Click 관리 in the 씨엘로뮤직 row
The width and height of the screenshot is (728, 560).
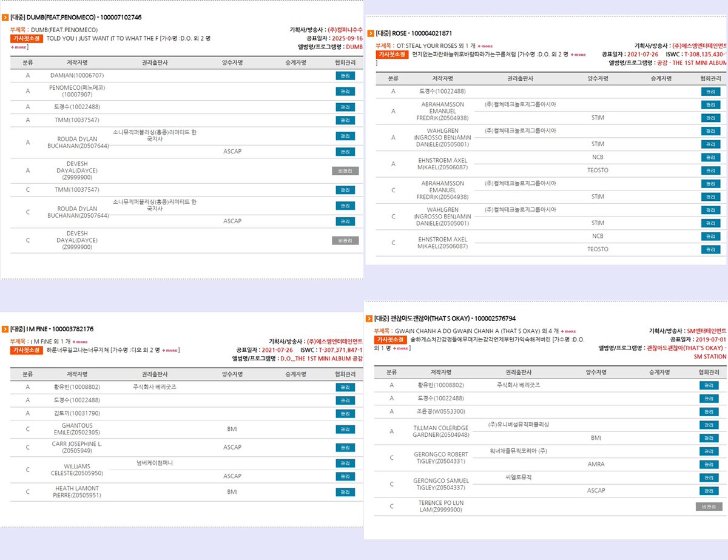(709, 478)
